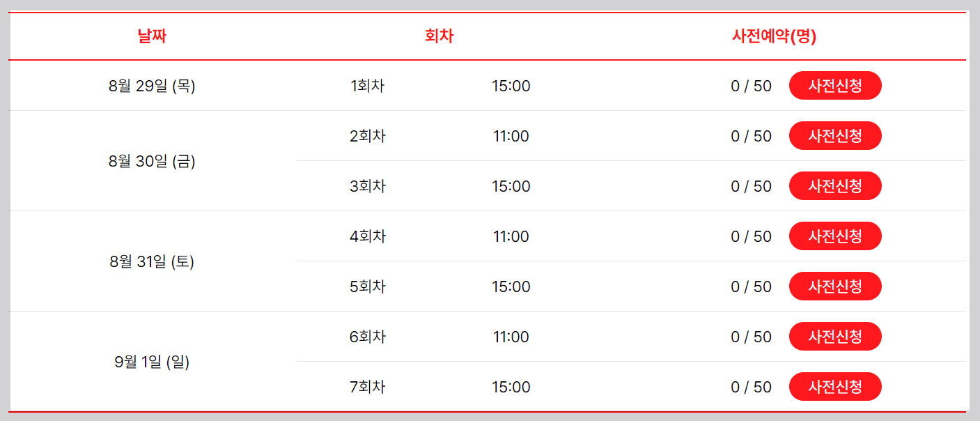Screen dimensions: 980x421
Task: Click 사전신청 for 3회차 session
Action: pos(835,185)
